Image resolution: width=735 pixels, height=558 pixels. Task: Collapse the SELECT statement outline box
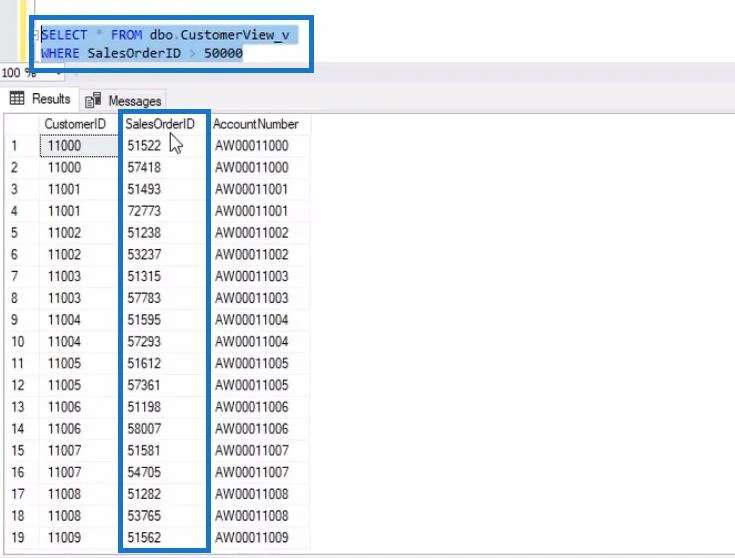coord(36,35)
